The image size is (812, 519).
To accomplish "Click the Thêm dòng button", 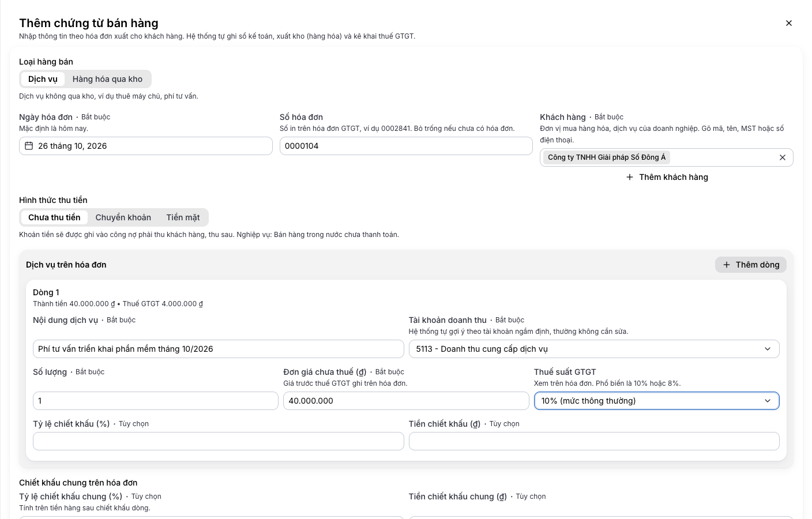I will click(751, 265).
